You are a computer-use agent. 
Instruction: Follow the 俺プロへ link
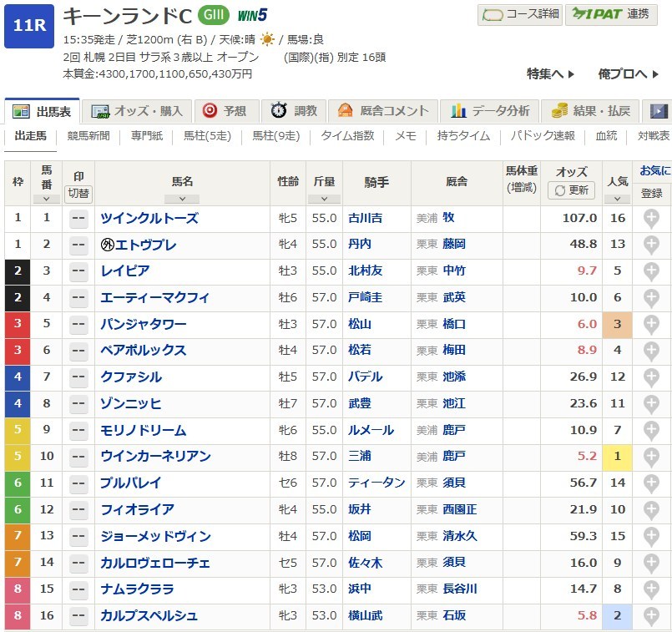tap(629, 74)
